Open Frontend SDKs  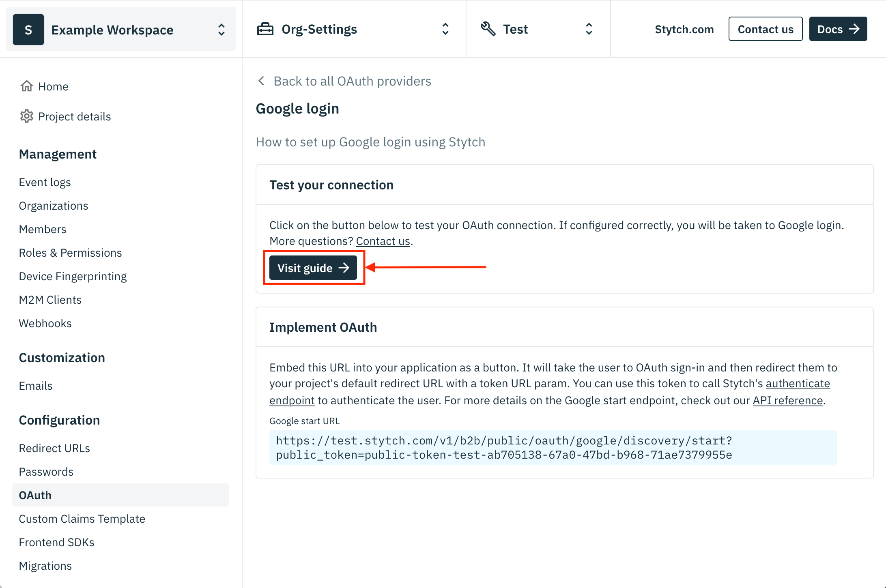[56, 542]
